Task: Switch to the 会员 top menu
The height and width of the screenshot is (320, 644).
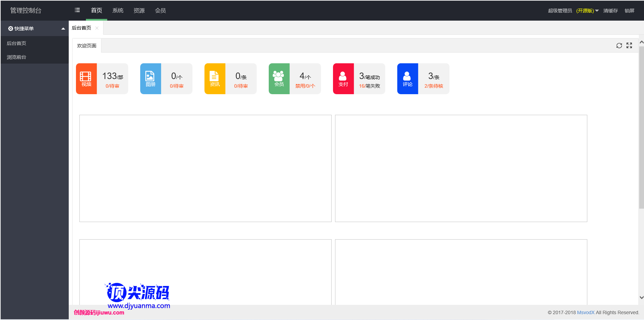Action: [x=160, y=11]
